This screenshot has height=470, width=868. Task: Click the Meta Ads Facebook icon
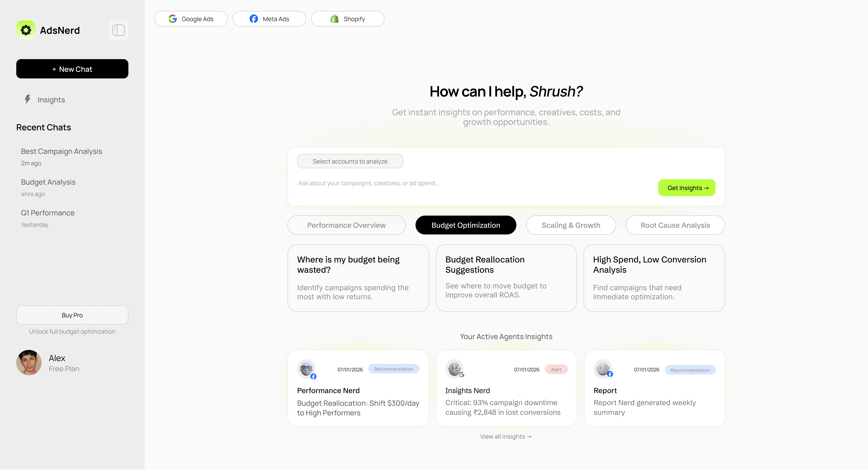point(254,19)
